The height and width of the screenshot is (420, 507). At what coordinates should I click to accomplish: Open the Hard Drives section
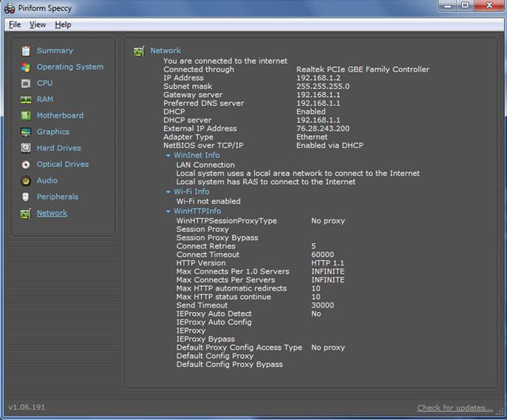coord(59,148)
